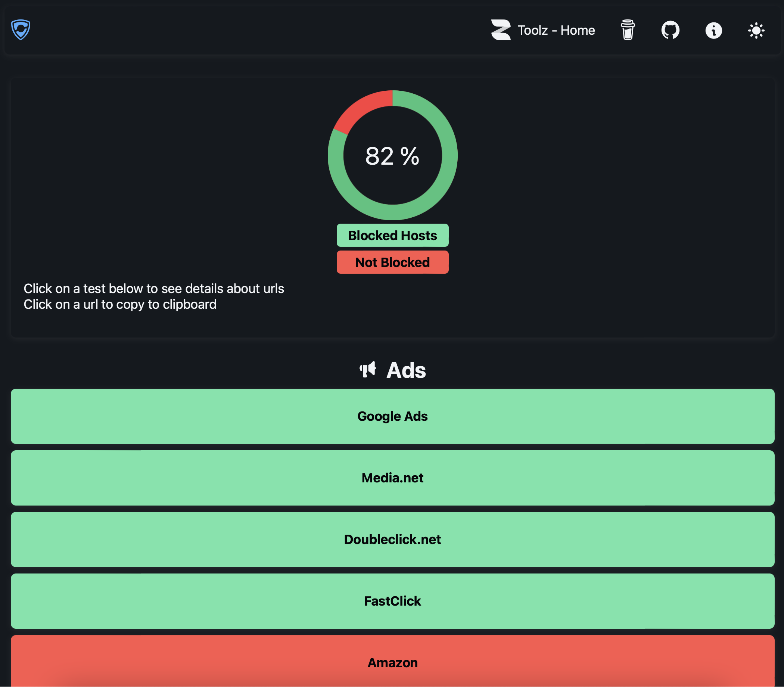Expand the FastClick test row
Viewport: 784px width, 687px height.
(x=392, y=601)
